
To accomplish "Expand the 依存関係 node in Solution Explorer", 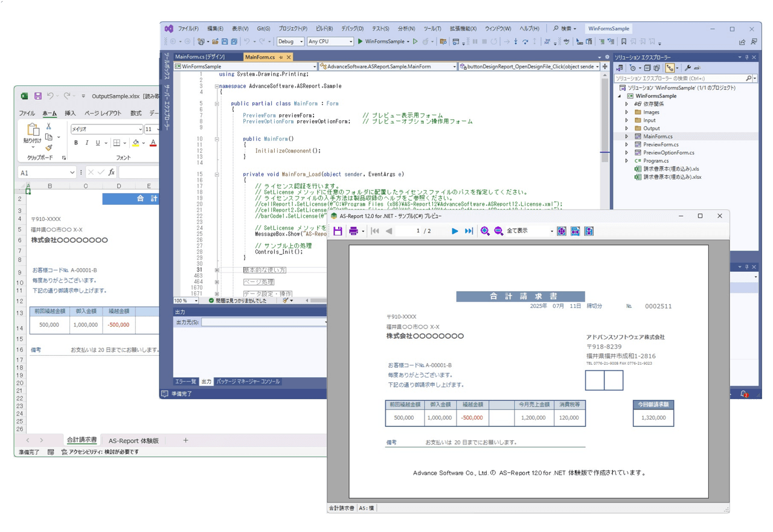I will [x=627, y=104].
